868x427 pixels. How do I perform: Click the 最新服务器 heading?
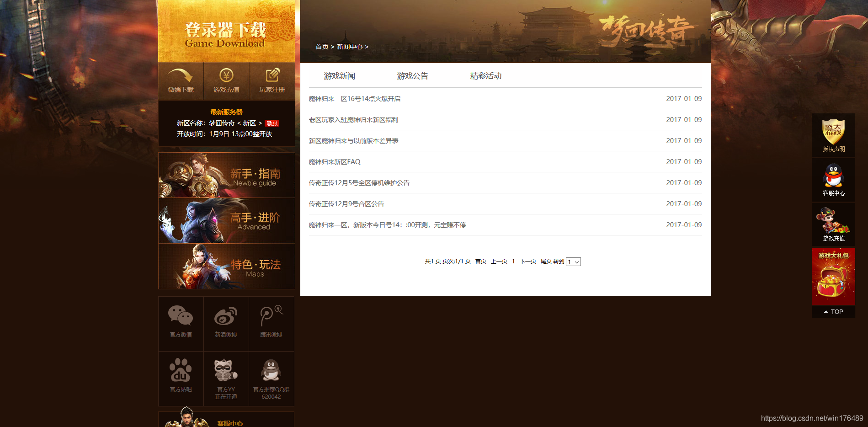(226, 112)
